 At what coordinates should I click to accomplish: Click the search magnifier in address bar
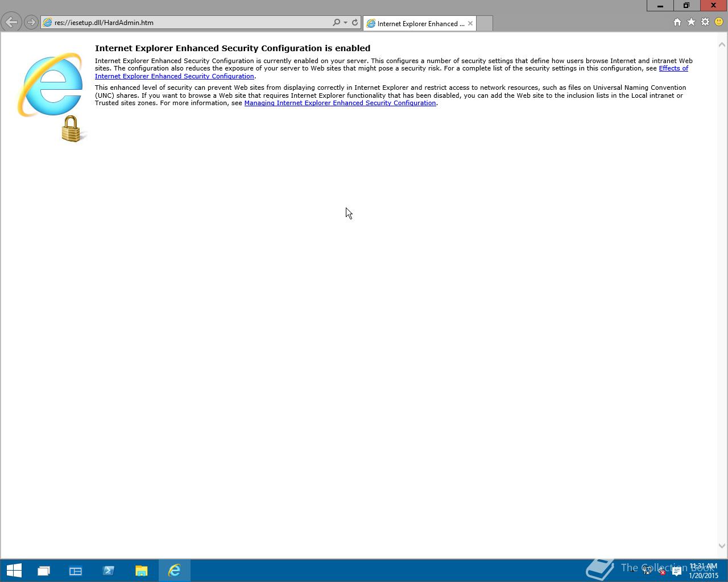336,23
